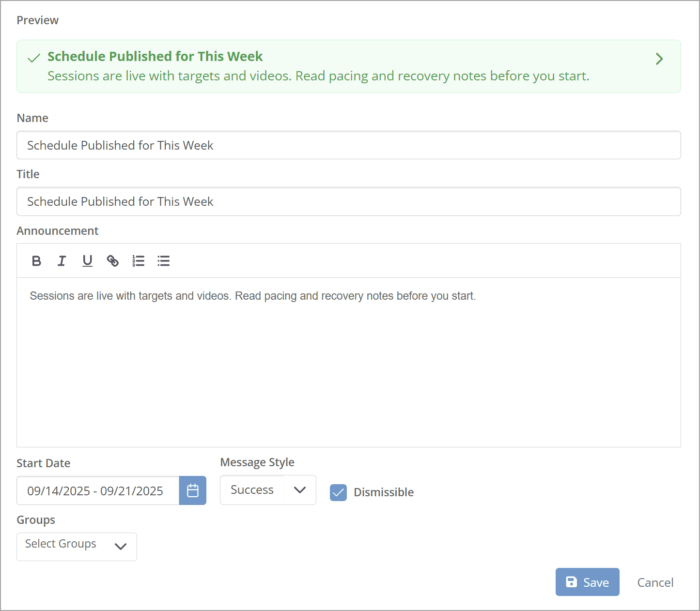Insert a bulleted list

[164, 261]
